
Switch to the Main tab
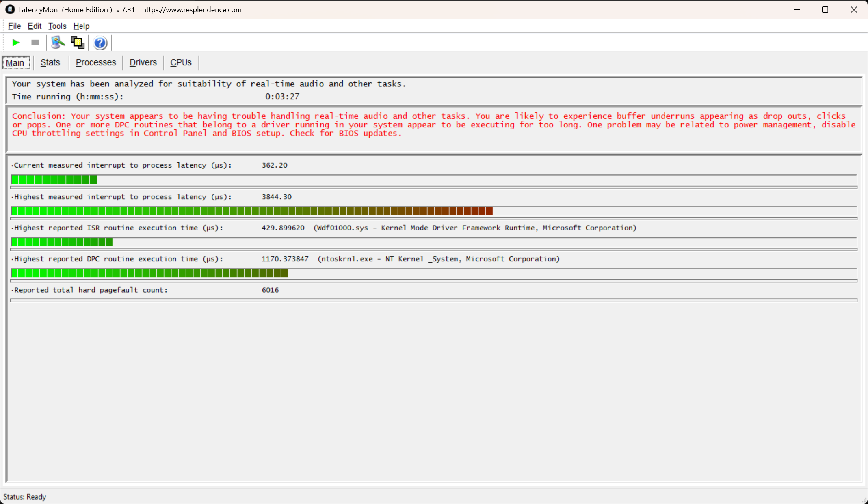click(x=15, y=63)
